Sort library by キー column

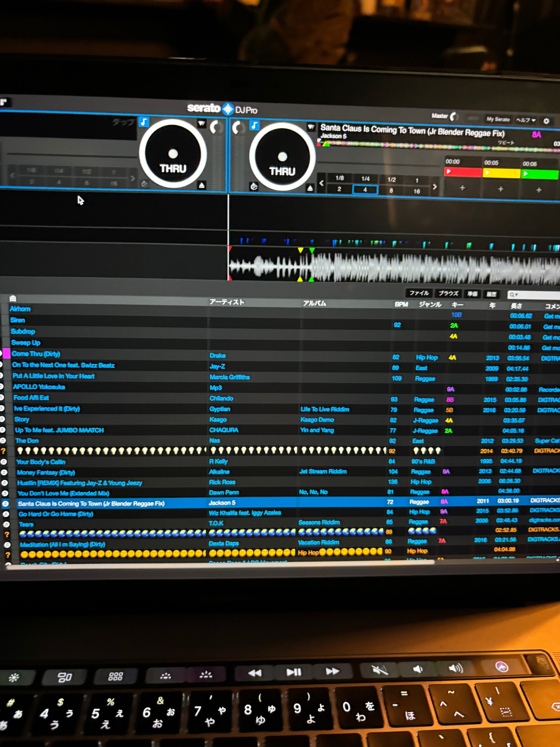click(457, 305)
